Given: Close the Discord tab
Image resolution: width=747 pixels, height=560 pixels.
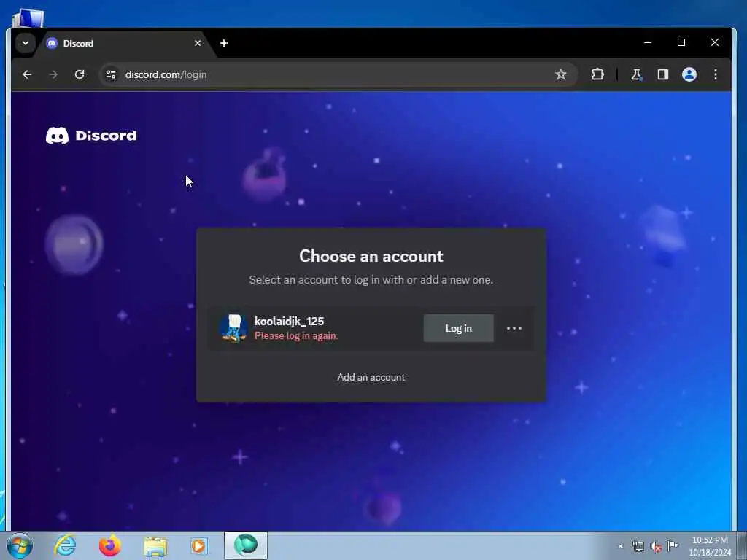Looking at the screenshot, I should pos(197,43).
